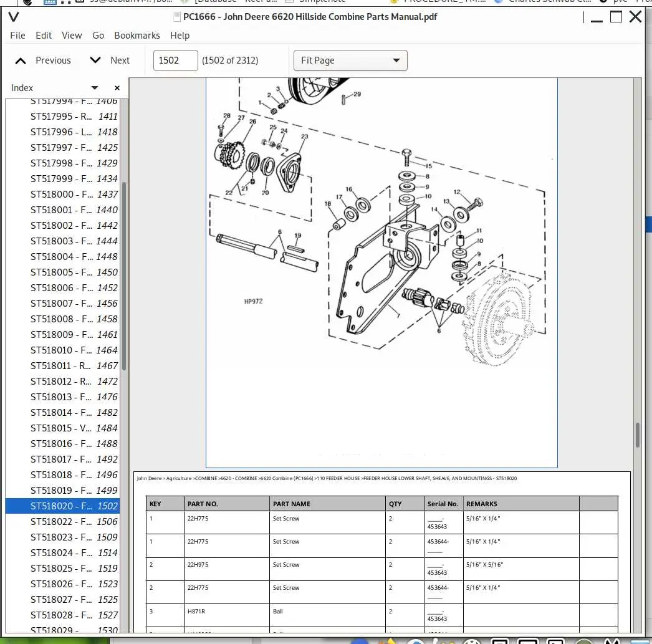Click part number H871R in table

tap(196, 611)
